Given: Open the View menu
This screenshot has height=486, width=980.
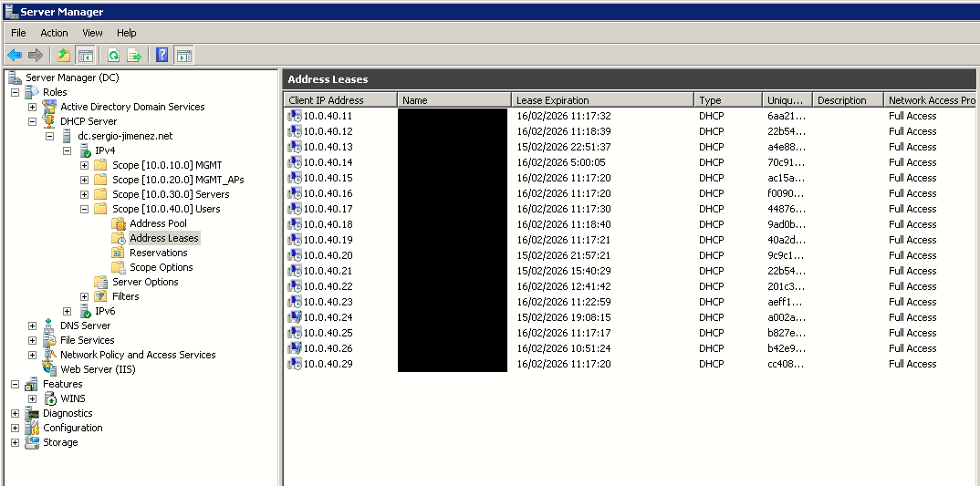Looking at the screenshot, I should click(92, 33).
